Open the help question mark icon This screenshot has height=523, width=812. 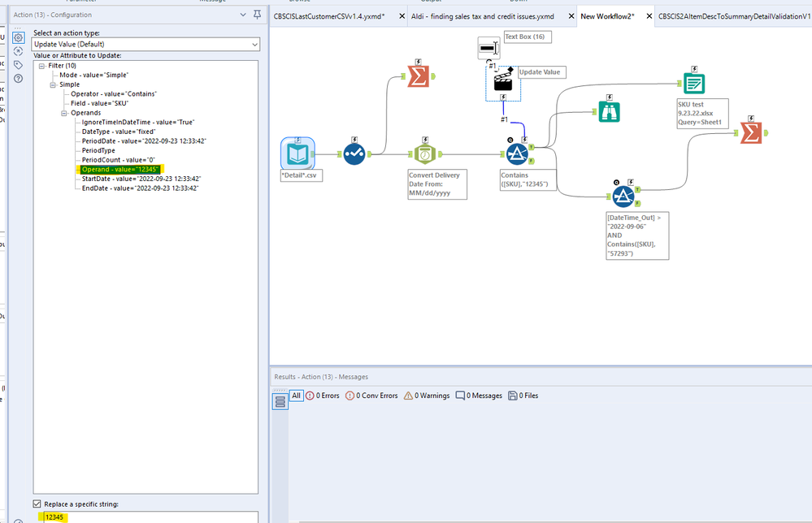(x=18, y=79)
